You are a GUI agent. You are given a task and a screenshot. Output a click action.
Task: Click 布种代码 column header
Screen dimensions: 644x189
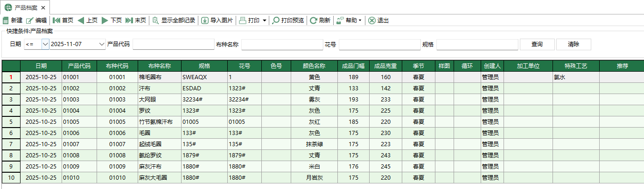coord(117,66)
